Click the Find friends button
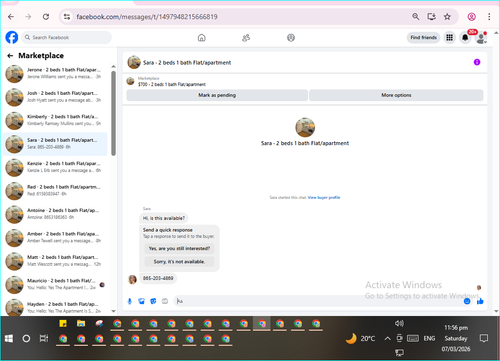The image size is (500, 361). click(423, 38)
